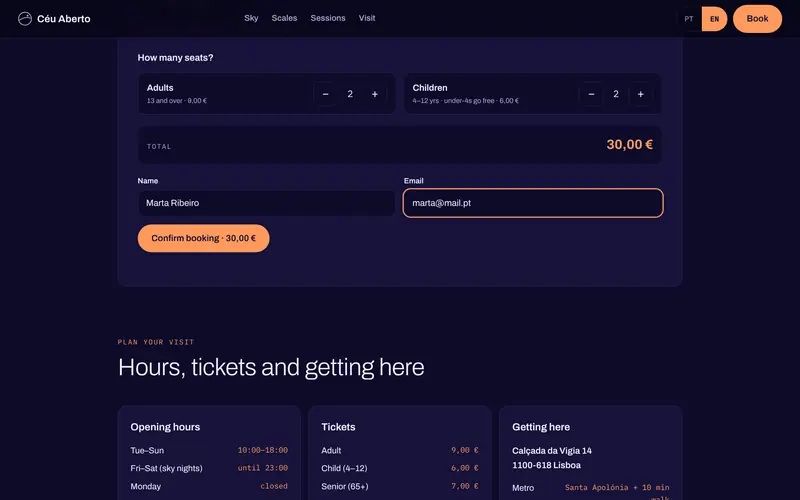800x500 pixels.
Task: Open the Sessions nav link
Action: click(x=328, y=18)
